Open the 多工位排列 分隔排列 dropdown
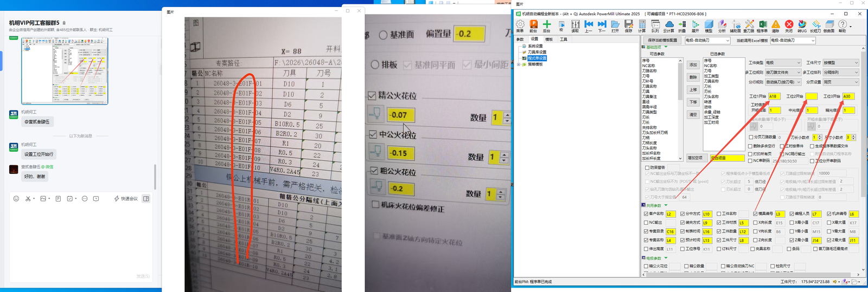 click(840, 73)
